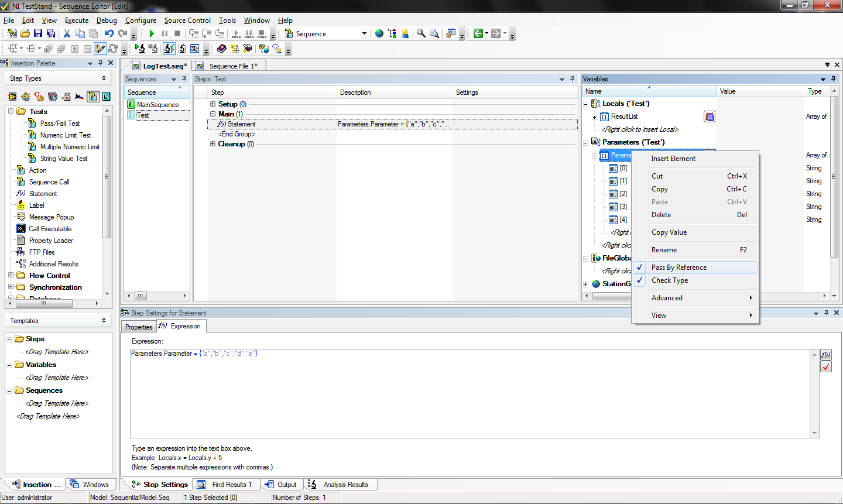Click the Save disk icon
Screen dimensions: 843x504
pos(38,33)
